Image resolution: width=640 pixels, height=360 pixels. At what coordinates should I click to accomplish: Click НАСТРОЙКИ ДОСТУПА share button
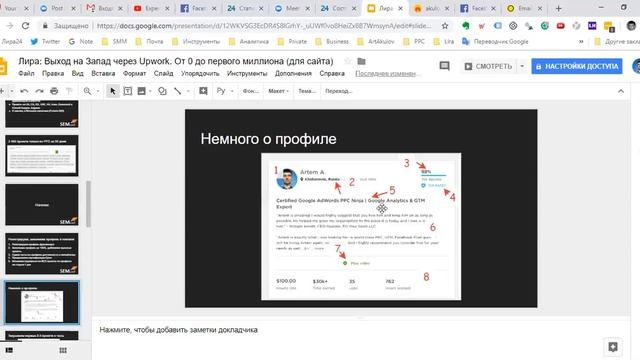click(577, 66)
